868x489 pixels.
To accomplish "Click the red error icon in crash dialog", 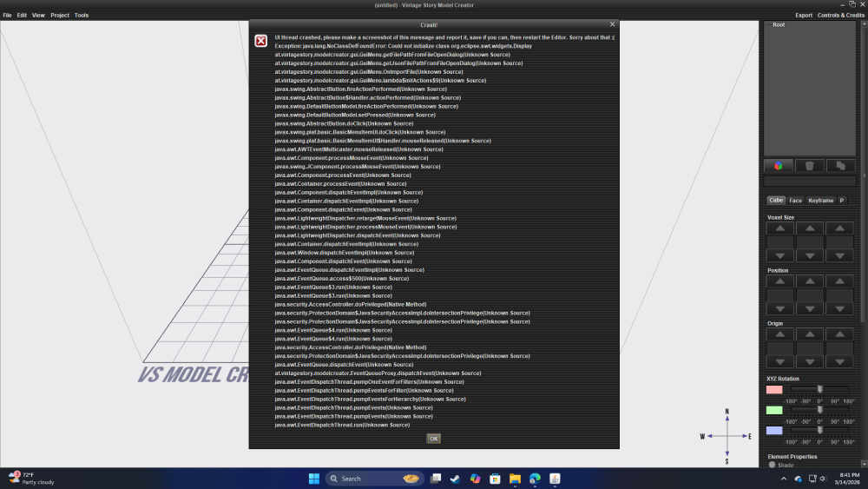I will 261,41.
